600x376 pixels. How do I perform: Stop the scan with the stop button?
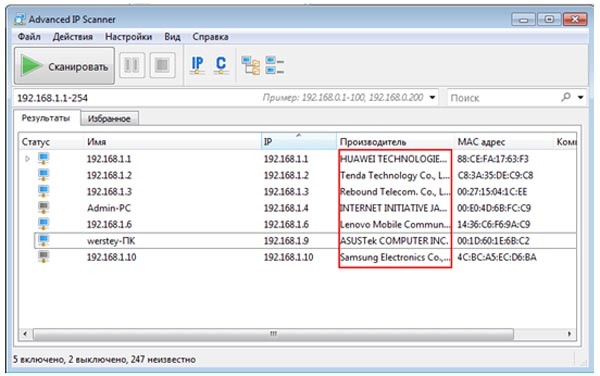tap(162, 65)
